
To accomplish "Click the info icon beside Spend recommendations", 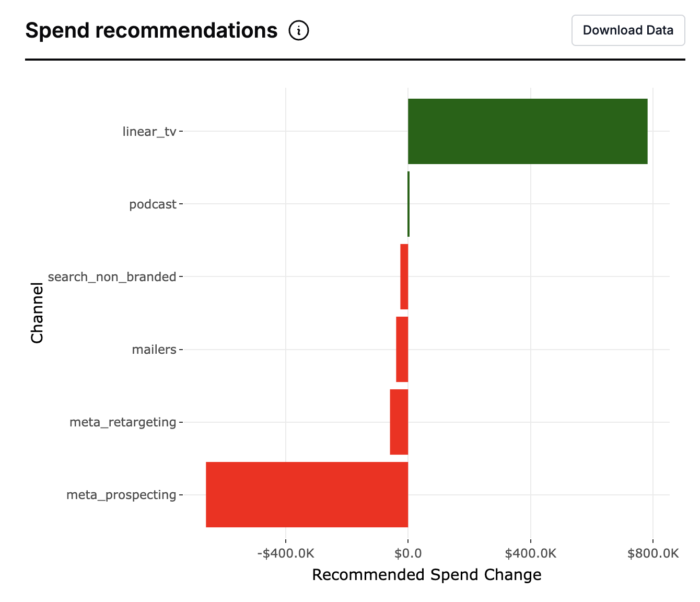I will coord(299,31).
